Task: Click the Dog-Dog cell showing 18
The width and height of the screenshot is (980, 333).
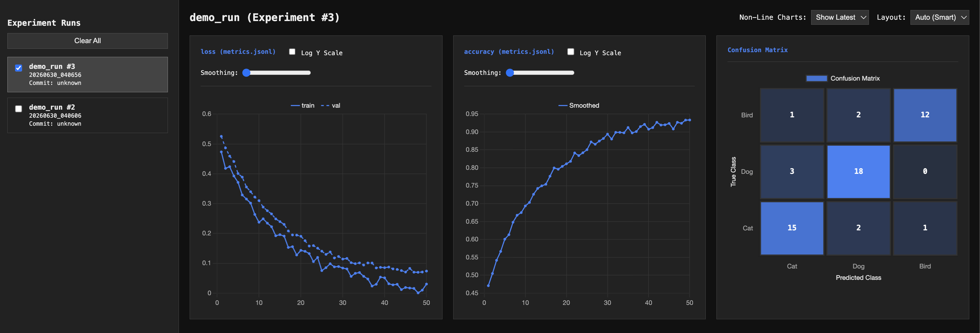Action: point(858,172)
